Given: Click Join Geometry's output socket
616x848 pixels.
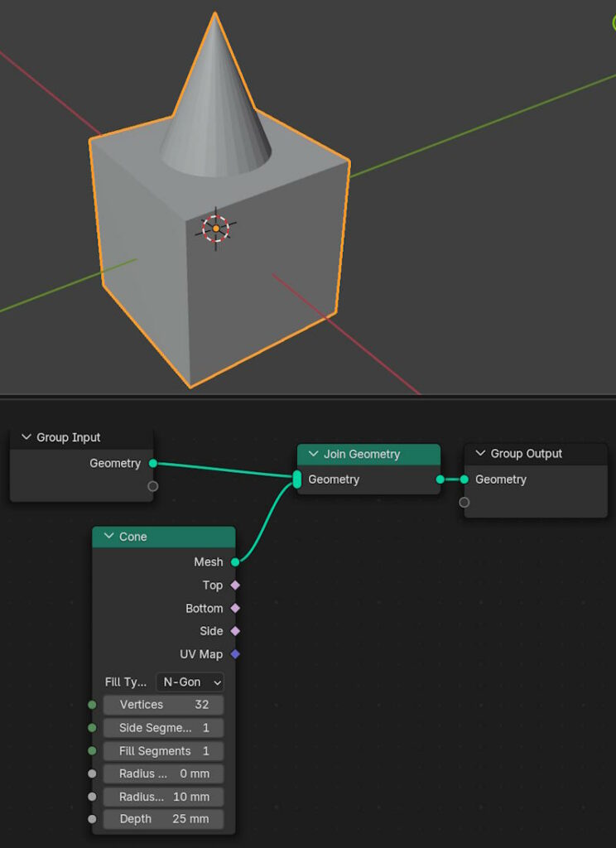Looking at the screenshot, I should point(440,479).
